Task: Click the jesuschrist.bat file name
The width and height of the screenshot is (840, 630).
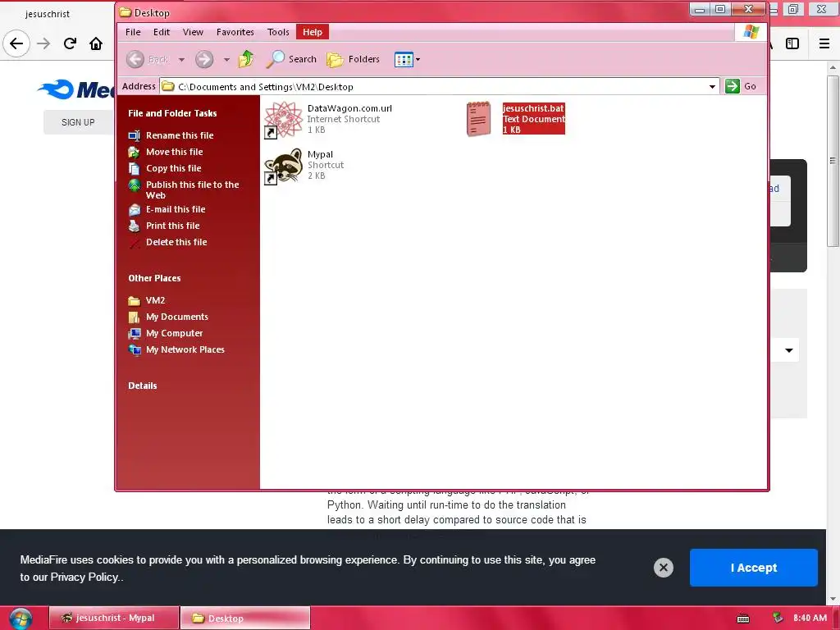Action: 533,108
